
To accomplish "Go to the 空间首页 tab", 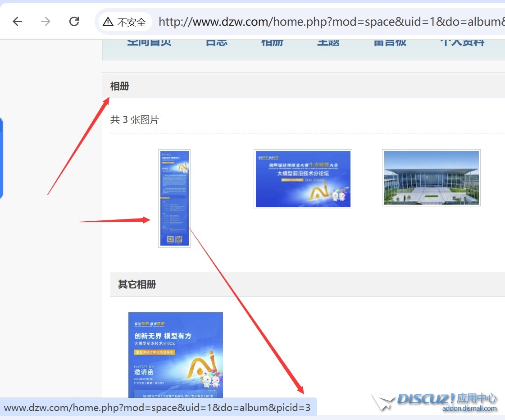I will click(149, 43).
